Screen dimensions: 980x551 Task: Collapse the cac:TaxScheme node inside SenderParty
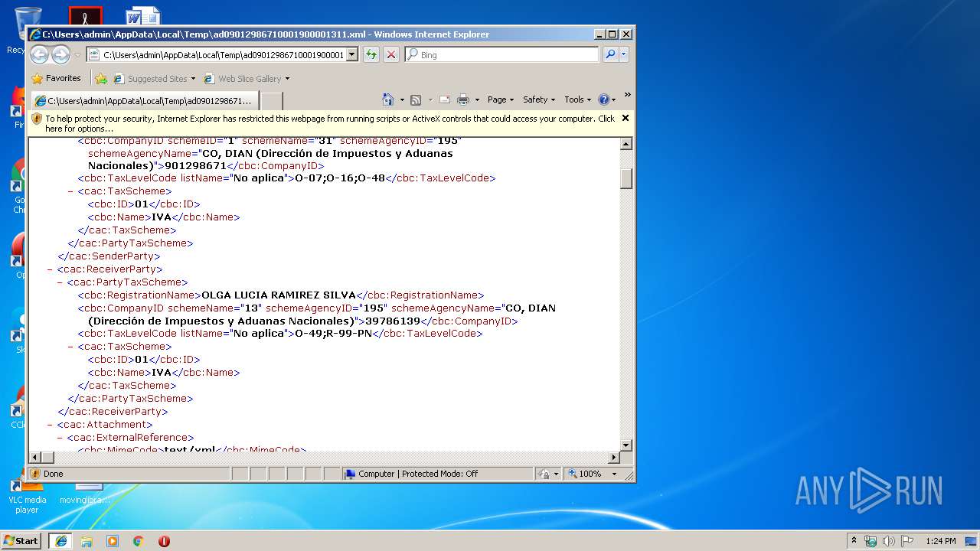pyautogui.click(x=71, y=191)
